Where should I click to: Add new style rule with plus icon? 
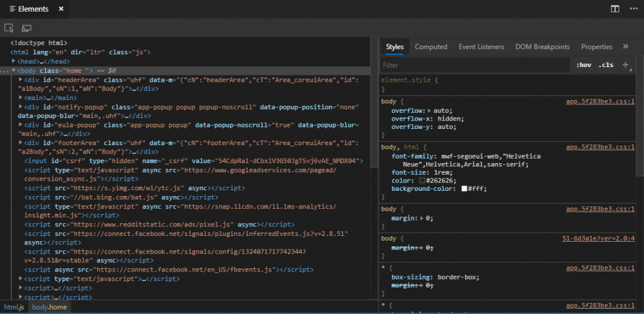point(625,65)
